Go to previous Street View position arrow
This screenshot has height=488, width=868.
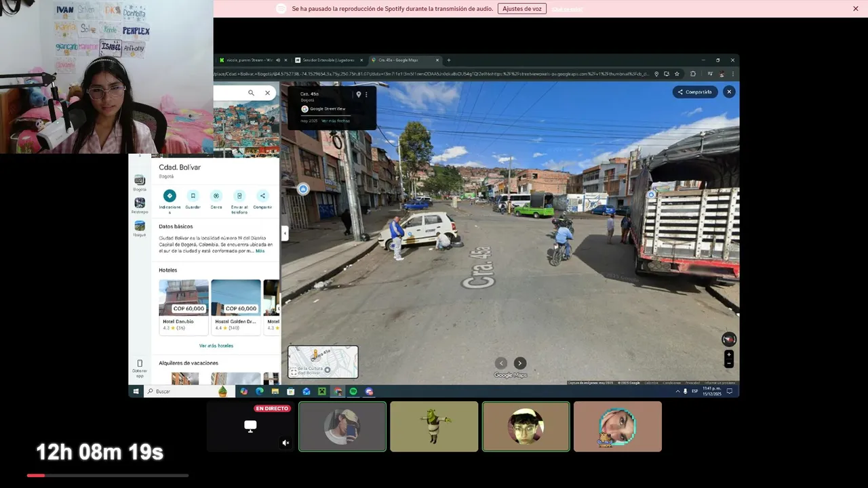pos(501,363)
